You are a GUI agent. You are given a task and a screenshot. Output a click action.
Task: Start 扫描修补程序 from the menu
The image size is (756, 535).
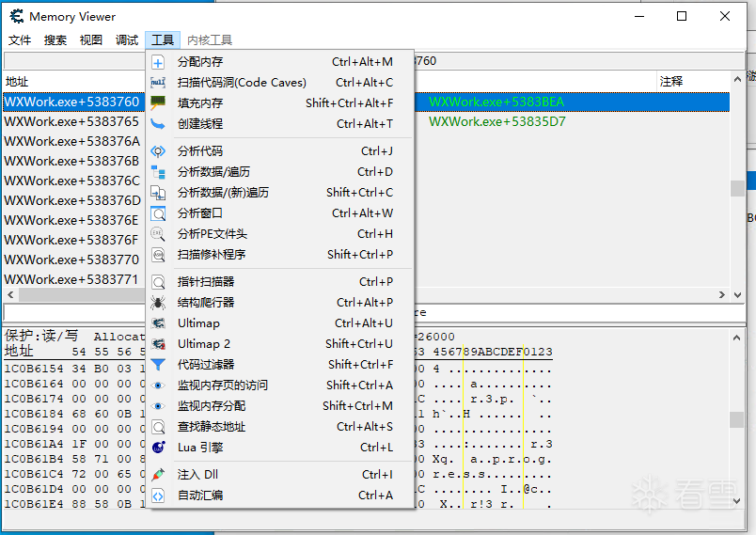coord(279,255)
